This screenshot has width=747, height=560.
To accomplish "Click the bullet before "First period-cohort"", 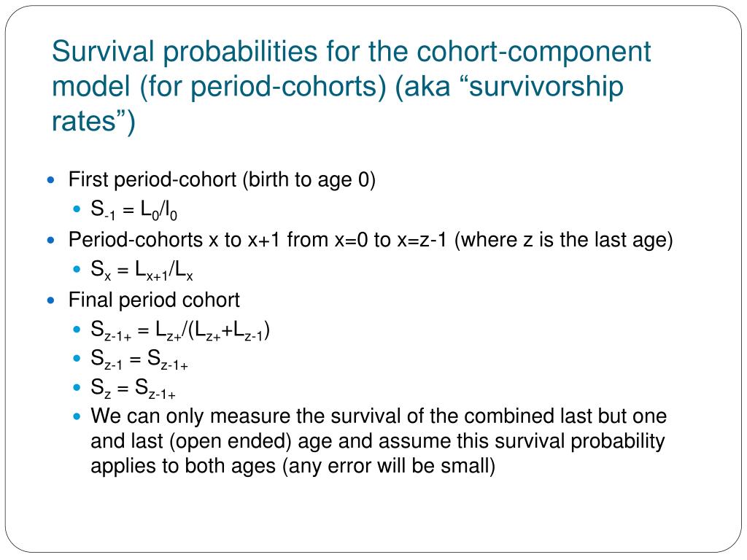I will pyautogui.click(x=52, y=180).
